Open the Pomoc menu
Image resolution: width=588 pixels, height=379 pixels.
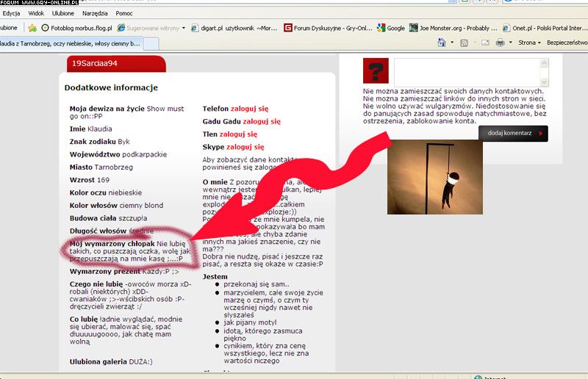click(123, 13)
